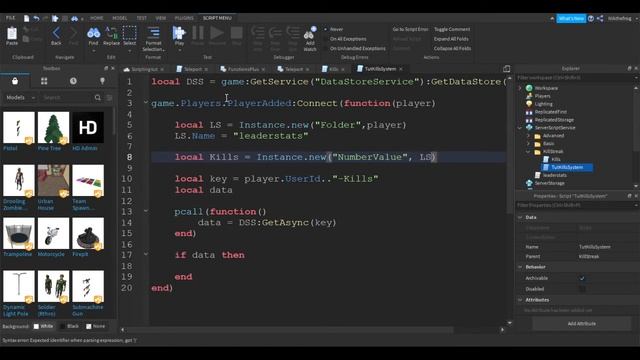The height and width of the screenshot is (360, 640).
Task: Open the FILE menu
Action: pyautogui.click(x=11, y=18)
